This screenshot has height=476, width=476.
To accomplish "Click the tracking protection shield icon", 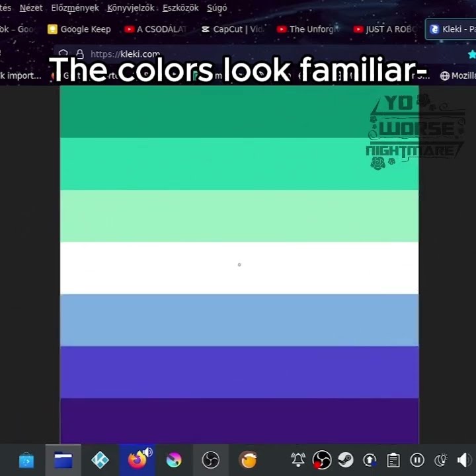I will pos(63,53).
